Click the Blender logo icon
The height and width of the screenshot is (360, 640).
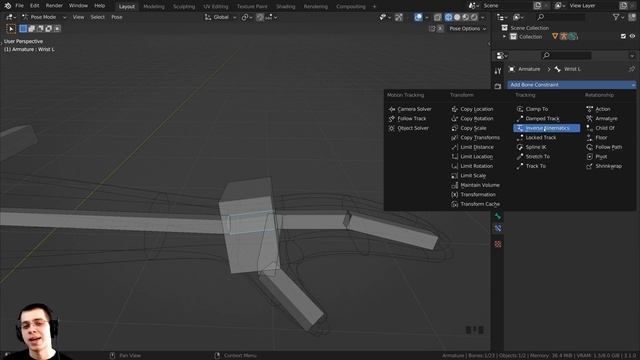(x=8, y=6)
